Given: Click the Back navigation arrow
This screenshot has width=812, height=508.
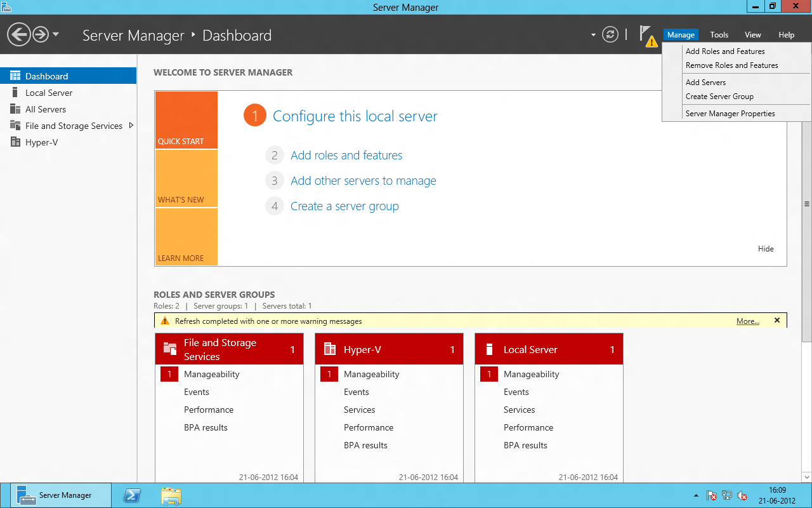Looking at the screenshot, I should (x=20, y=34).
